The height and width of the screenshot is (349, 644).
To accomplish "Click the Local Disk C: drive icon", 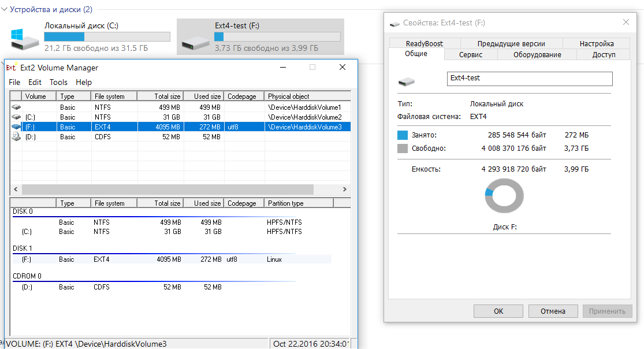I will pos(25,39).
